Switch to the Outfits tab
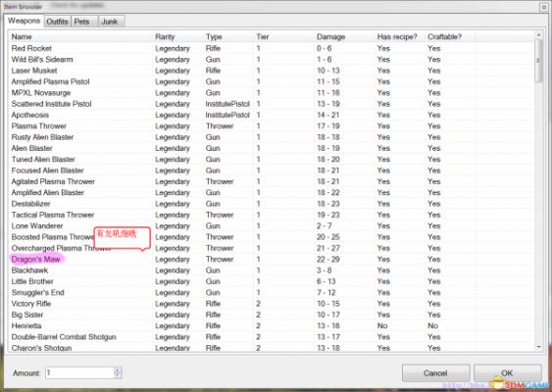Screen dimensions: 552x392 click(58, 22)
